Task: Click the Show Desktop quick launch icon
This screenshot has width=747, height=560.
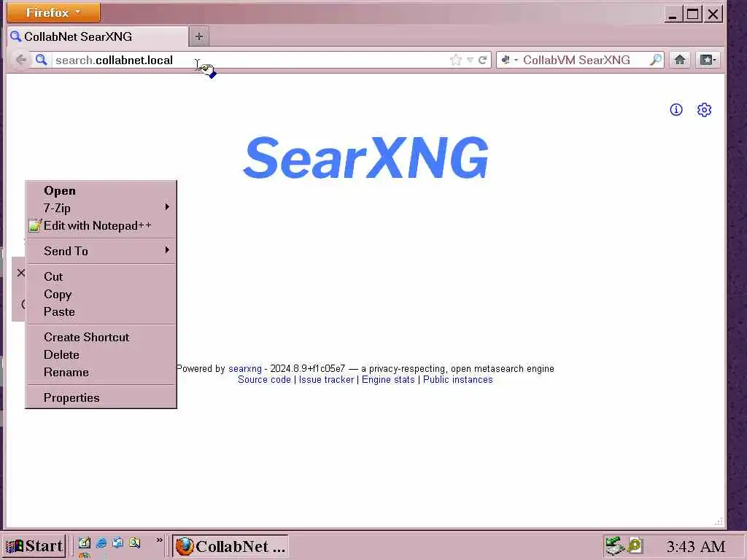Action: (x=85, y=542)
